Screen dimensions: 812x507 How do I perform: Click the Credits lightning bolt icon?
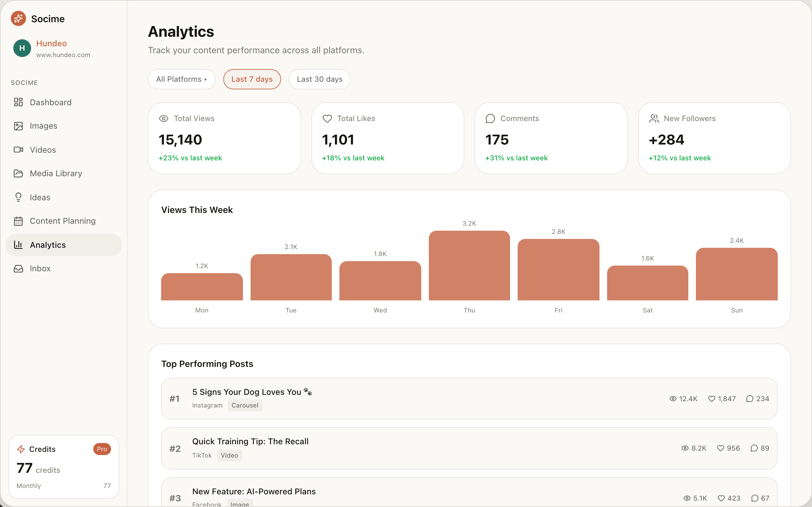coord(21,449)
